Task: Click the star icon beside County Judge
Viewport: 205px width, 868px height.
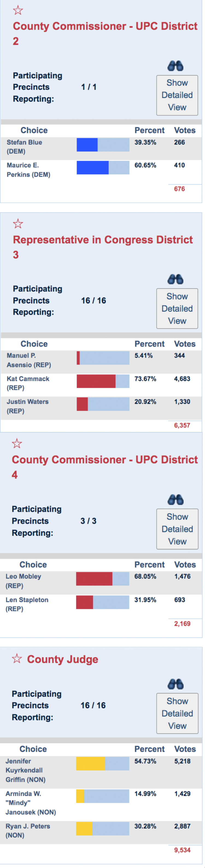Action: coord(17,658)
